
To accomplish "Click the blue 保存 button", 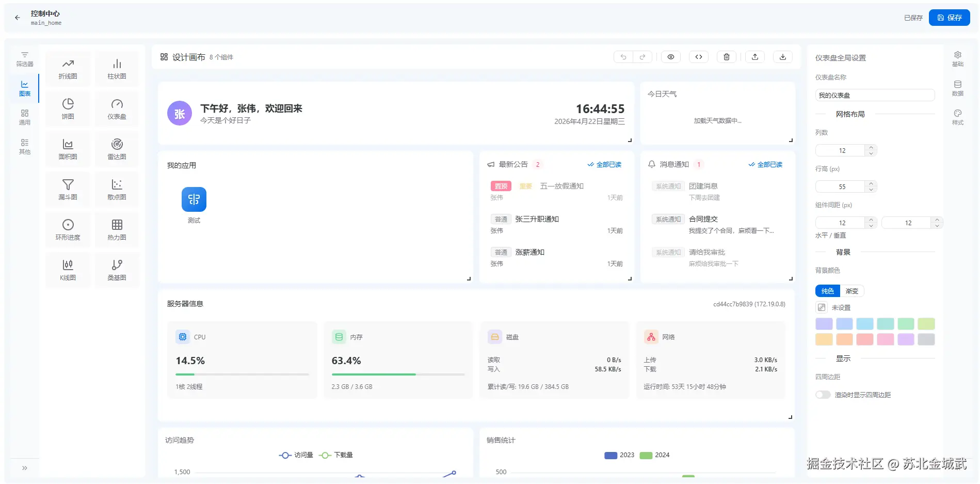I will (x=950, y=18).
